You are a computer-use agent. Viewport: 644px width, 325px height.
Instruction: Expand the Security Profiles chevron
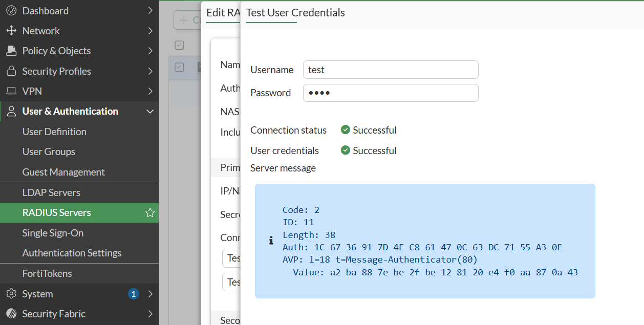point(150,71)
